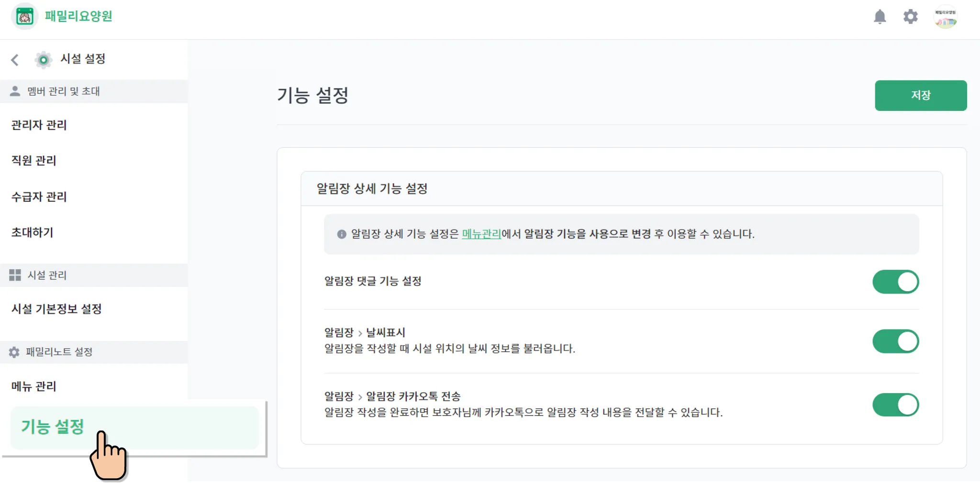Follow the 메뉴관리 hyperlink
Screen dimensions: 980x483
pyautogui.click(x=481, y=234)
